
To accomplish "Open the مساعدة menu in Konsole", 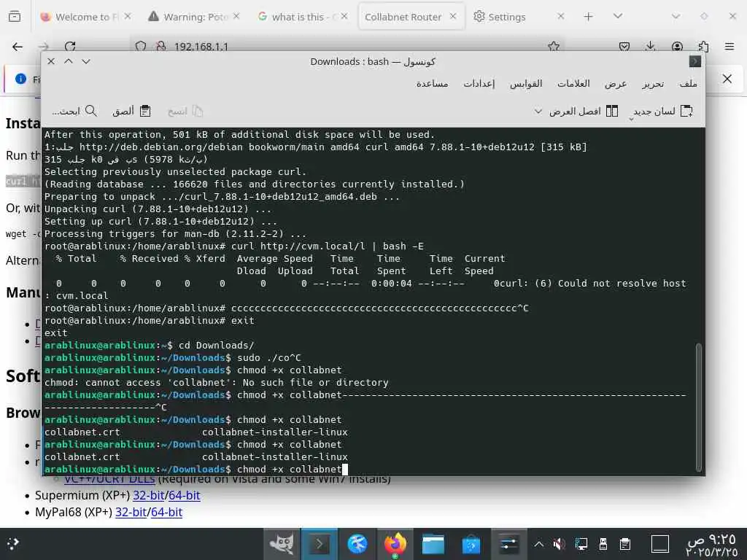I will (x=432, y=84).
